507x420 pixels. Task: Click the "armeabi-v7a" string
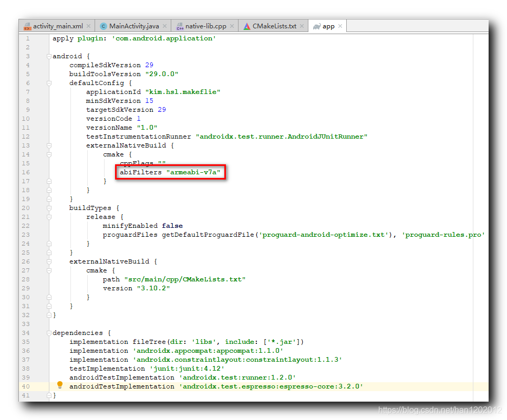(193, 172)
